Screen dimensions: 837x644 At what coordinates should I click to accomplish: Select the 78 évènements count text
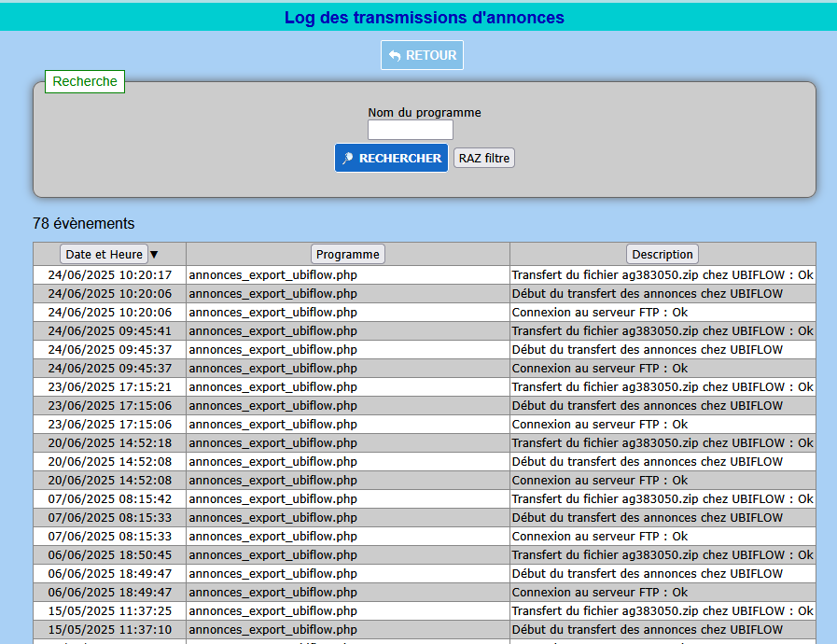[x=84, y=223]
